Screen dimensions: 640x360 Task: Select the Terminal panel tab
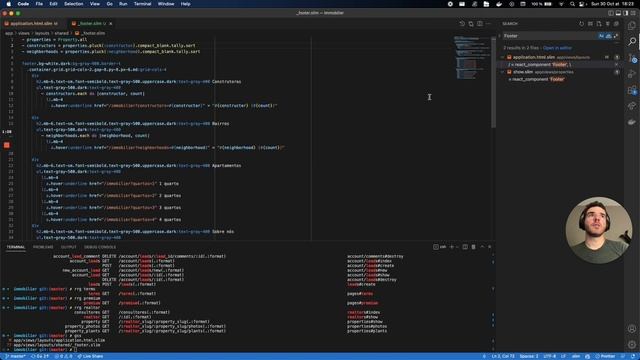[16, 247]
